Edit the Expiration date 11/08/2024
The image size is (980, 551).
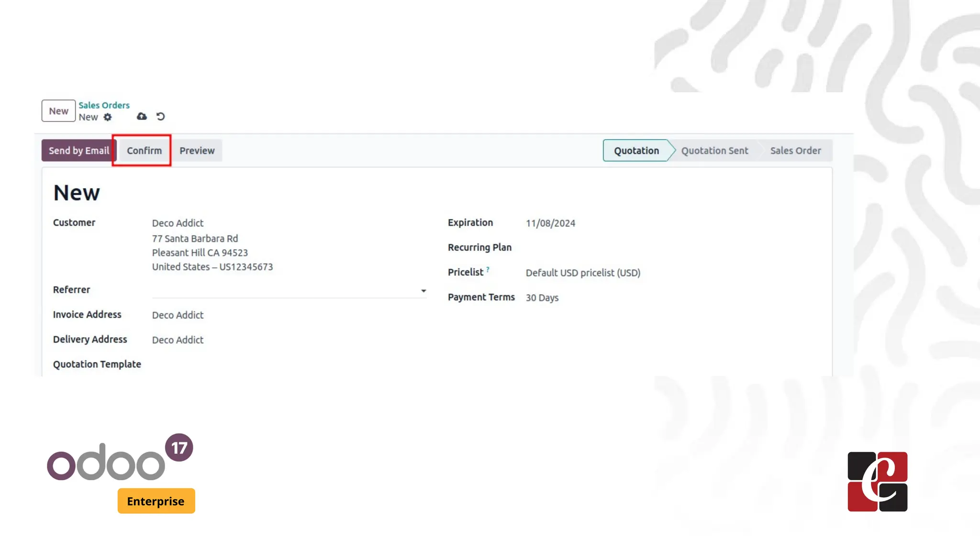click(x=550, y=223)
